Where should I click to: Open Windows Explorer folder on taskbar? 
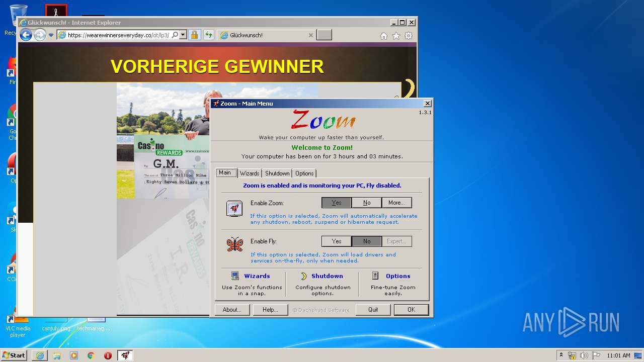tap(57, 355)
